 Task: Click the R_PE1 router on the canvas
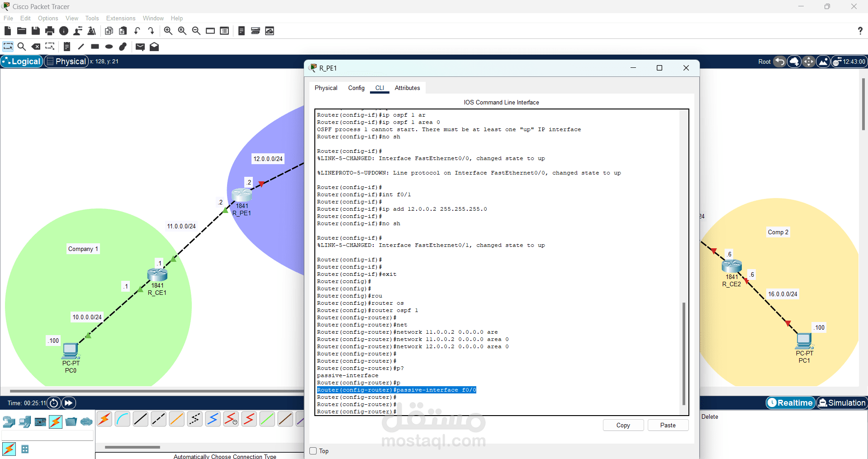click(242, 195)
